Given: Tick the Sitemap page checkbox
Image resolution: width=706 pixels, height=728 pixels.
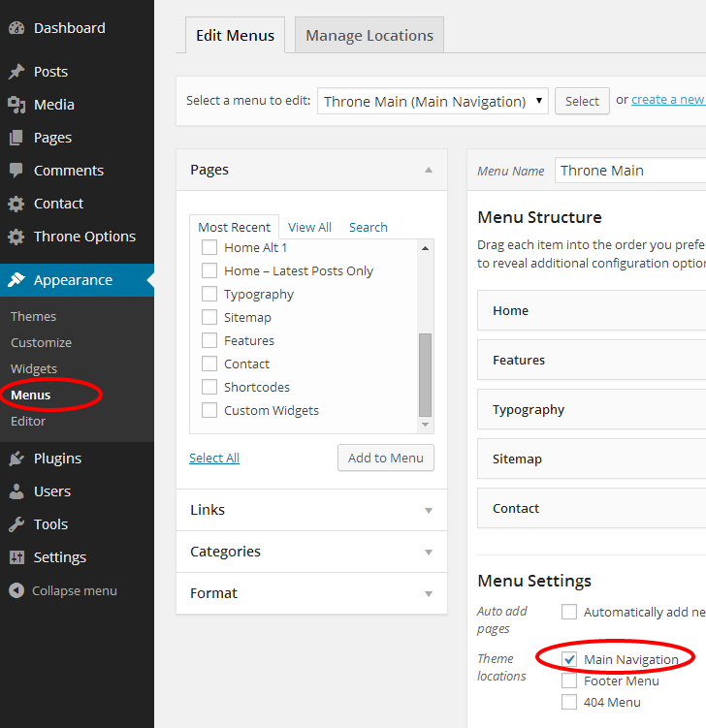Looking at the screenshot, I should [209, 317].
